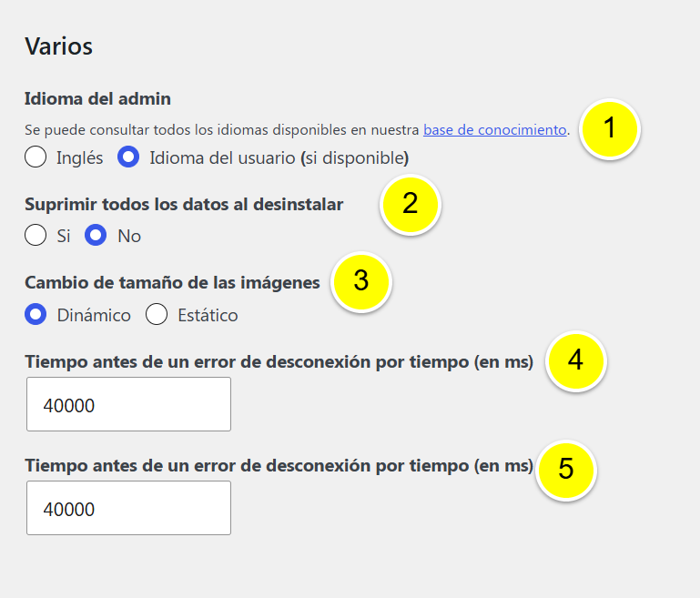Select the Inglés admin language radio button
Image resolution: width=700 pixels, height=598 pixels.
pyautogui.click(x=36, y=157)
